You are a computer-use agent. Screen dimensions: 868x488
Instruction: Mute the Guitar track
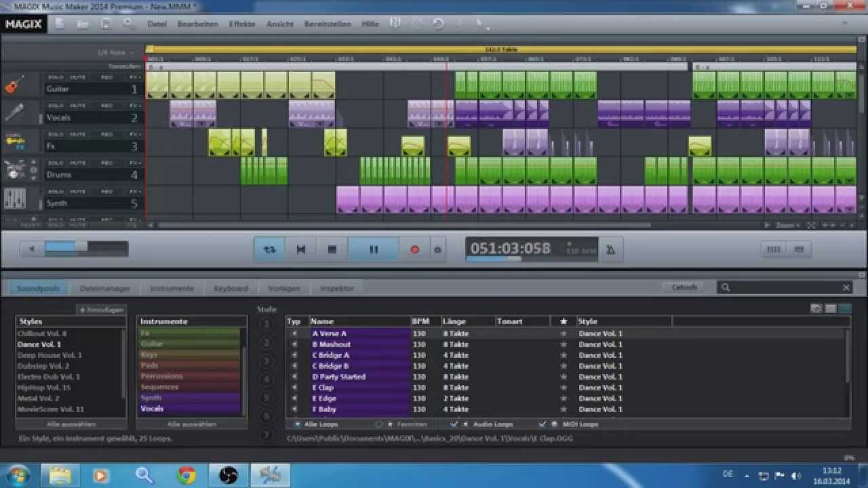pyautogui.click(x=78, y=77)
